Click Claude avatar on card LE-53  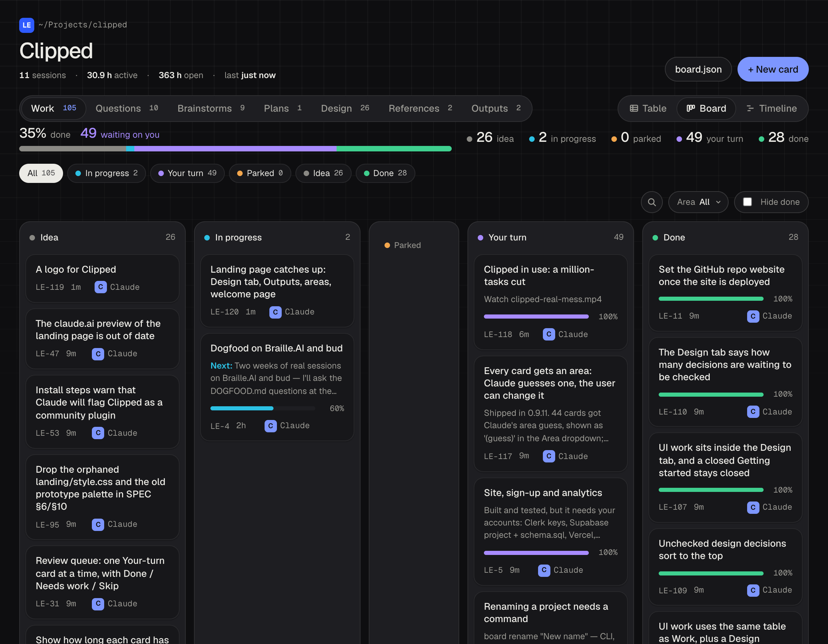point(98,433)
